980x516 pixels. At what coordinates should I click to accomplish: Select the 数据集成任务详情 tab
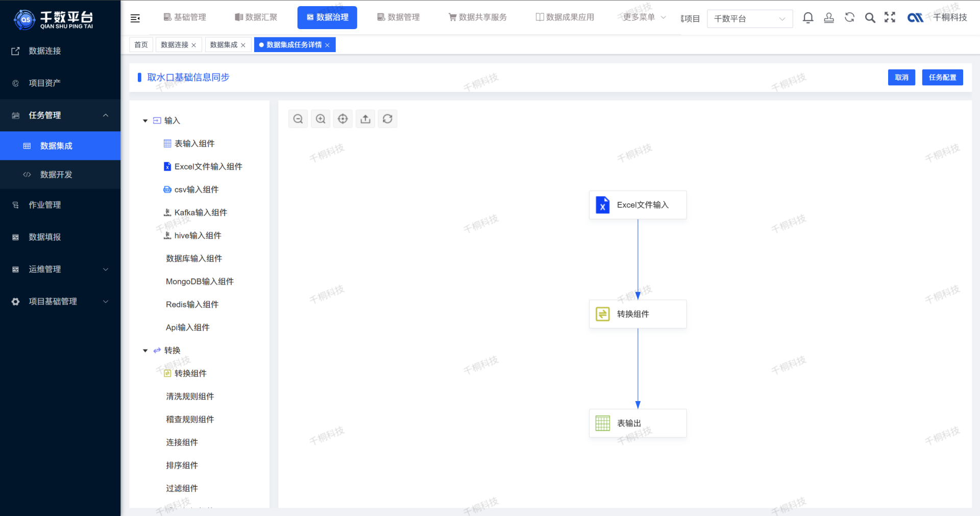click(x=294, y=45)
